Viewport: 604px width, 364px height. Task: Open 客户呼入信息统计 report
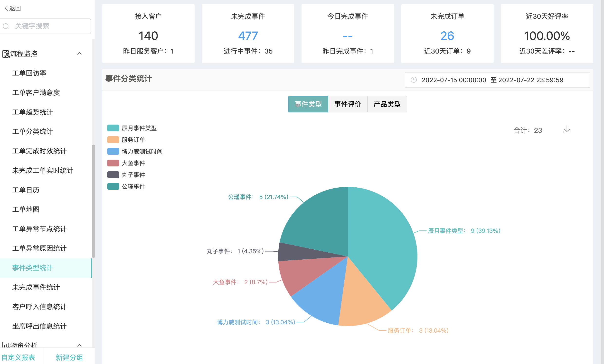click(x=39, y=307)
